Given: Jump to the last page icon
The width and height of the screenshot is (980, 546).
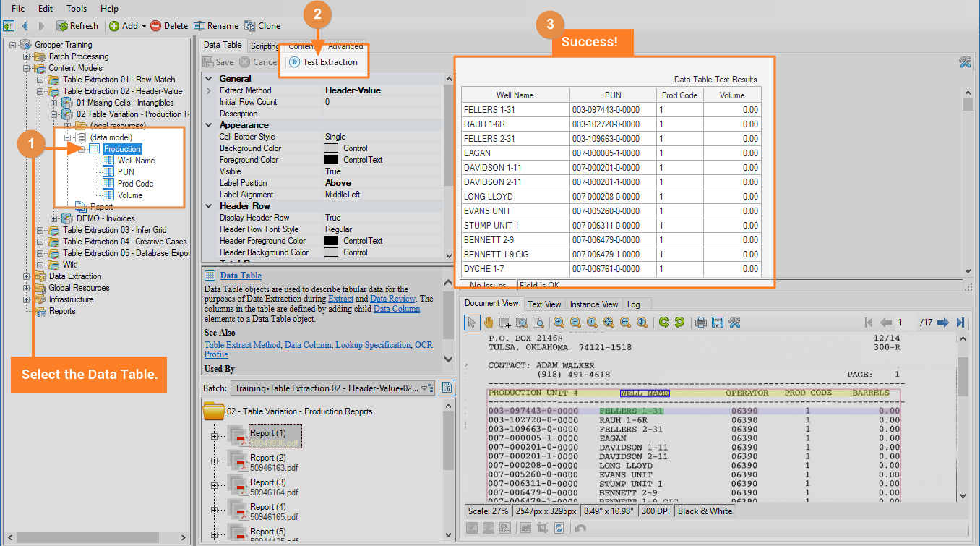Looking at the screenshot, I should pos(960,323).
